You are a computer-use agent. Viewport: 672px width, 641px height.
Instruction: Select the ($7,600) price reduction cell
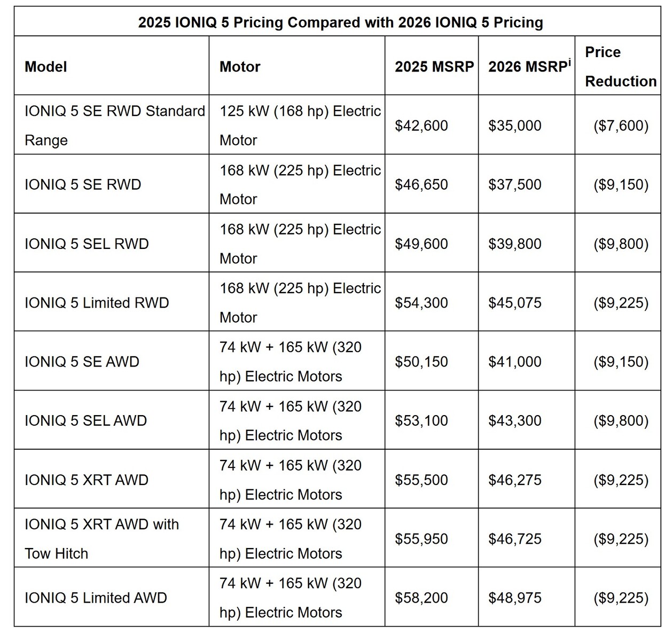pos(621,126)
